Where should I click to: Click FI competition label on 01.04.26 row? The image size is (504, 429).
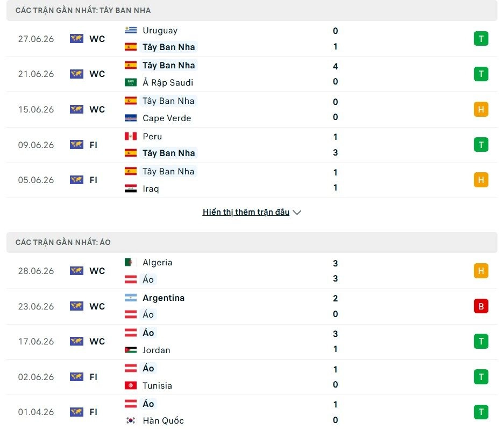click(x=93, y=412)
